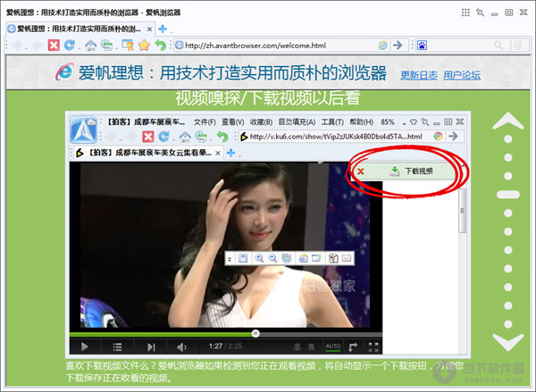Click the Go arrow beside the avantbrowser.com address bar
536x392 pixels.
(x=398, y=46)
